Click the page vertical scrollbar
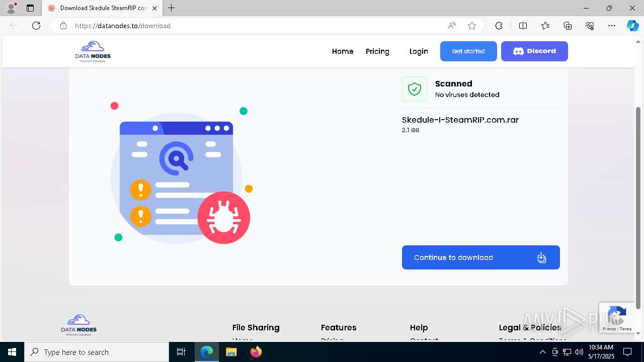The width and height of the screenshot is (644, 362). (x=638, y=207)
